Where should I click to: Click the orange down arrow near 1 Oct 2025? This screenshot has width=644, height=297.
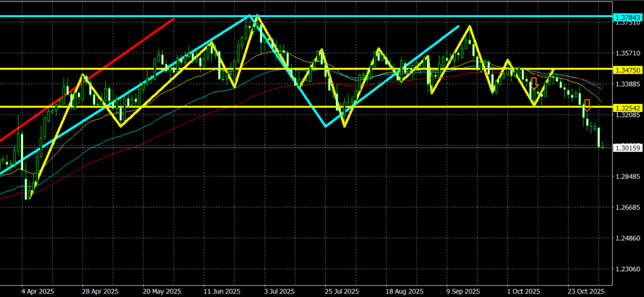click(x=534, y=82)
